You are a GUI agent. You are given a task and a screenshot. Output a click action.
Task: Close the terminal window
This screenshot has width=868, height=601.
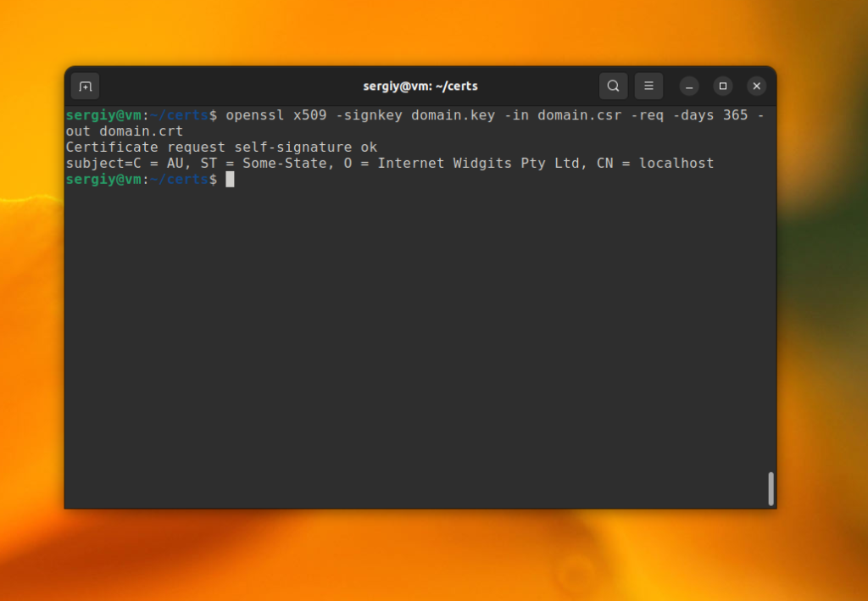click(757, 86)
